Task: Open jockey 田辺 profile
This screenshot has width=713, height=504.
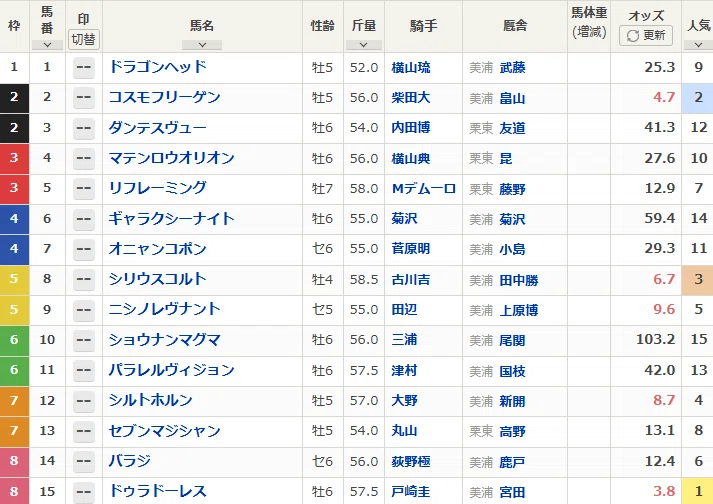Action: point(404,310)
